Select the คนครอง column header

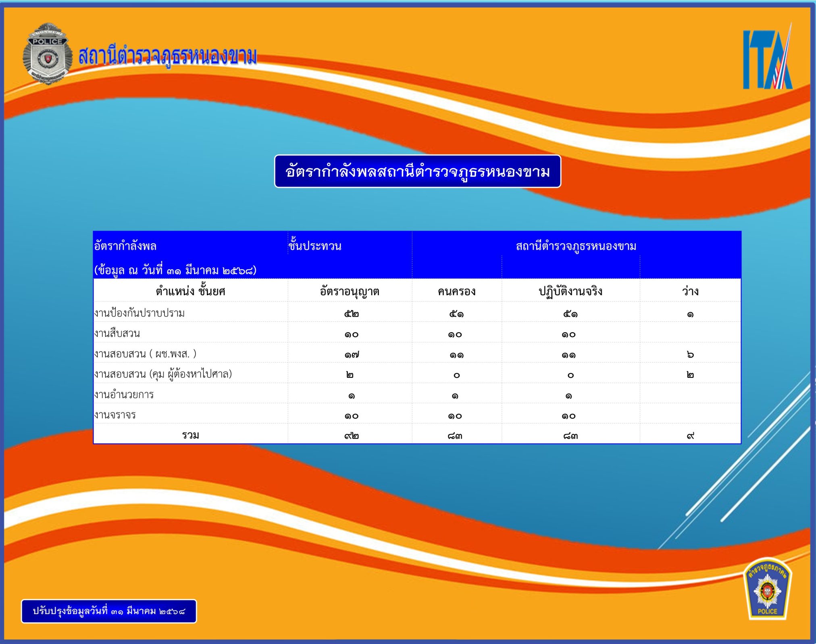[x=456, y=291]
